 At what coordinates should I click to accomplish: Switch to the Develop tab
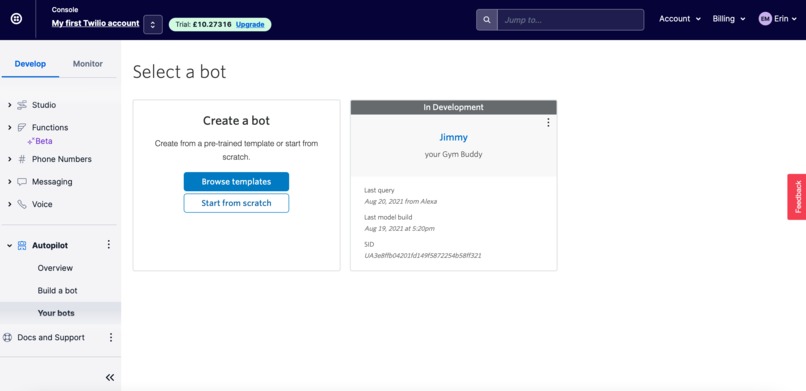30,64
